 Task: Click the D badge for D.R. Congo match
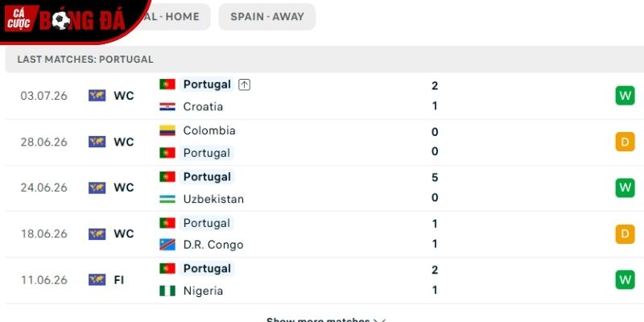point(625,233)
